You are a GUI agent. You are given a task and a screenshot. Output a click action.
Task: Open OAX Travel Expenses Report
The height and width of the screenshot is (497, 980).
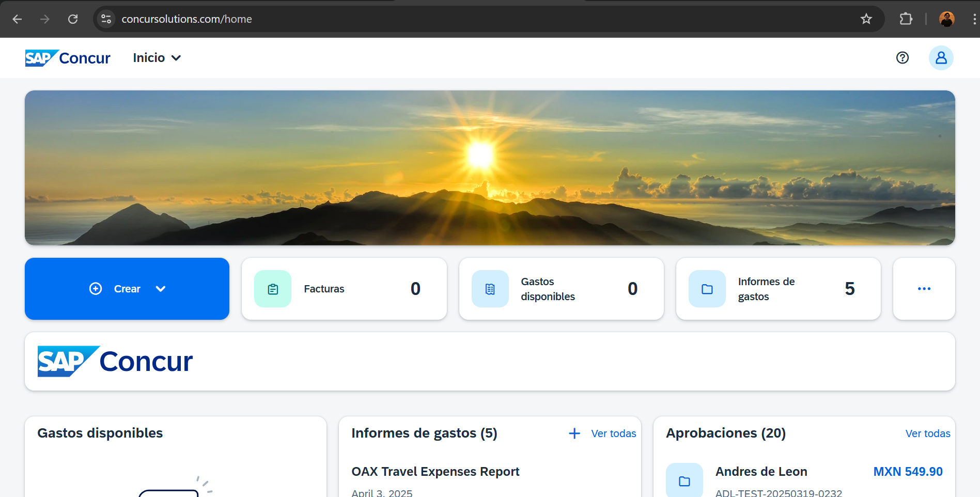(x=435, y=472)
